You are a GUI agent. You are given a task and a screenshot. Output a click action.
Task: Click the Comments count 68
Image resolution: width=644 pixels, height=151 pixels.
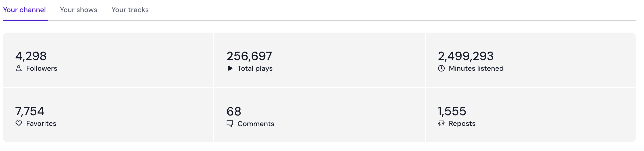[x=233, y=111]
